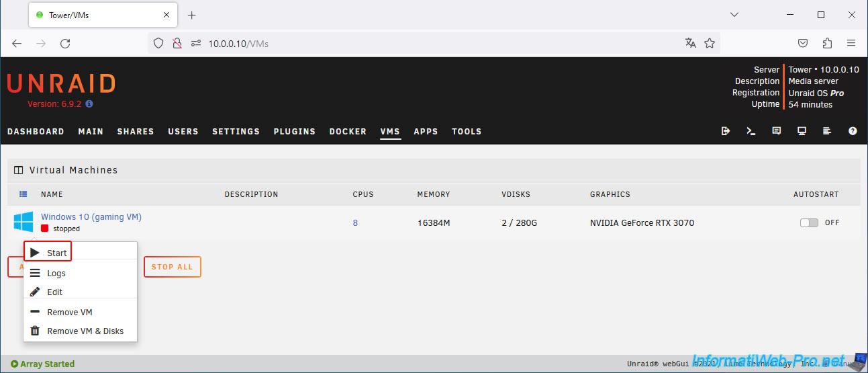Image resolution: width=868 pixels, height=373 pixels.
Task: Open the Docker tab
Action: 348,132
